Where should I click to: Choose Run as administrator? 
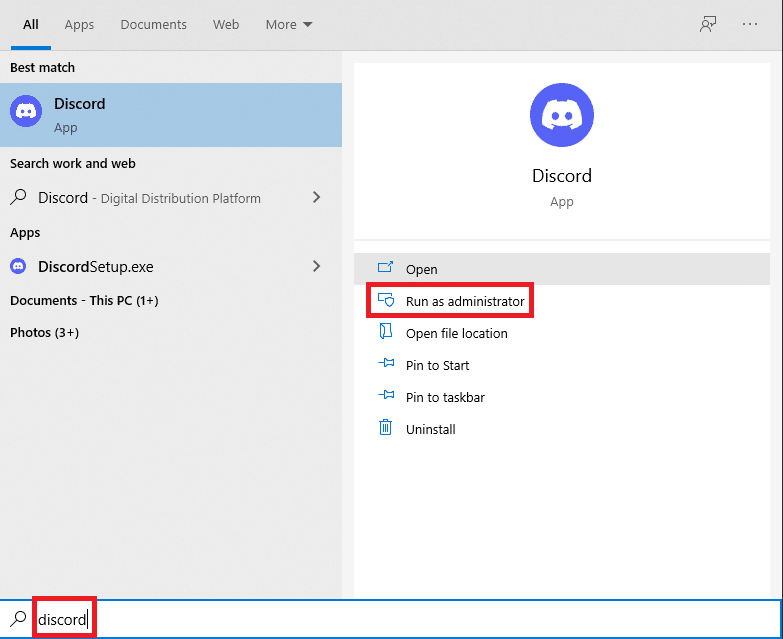point(464,301)
